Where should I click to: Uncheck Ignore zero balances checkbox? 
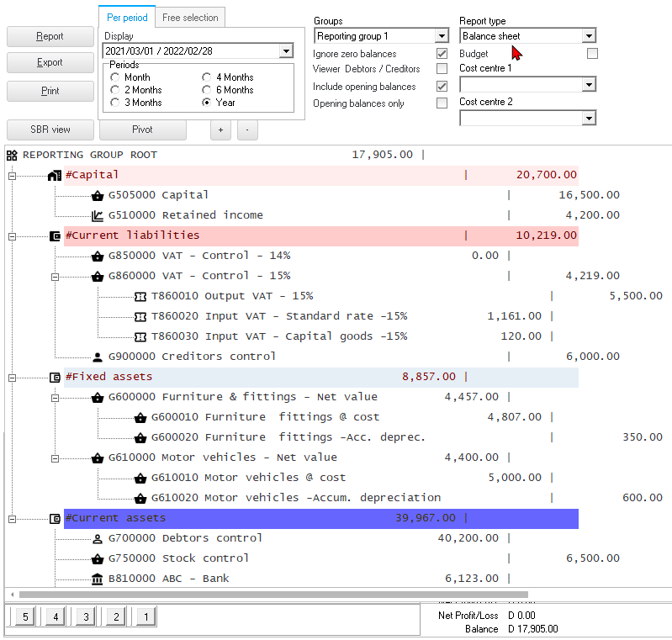pos(442,54)
